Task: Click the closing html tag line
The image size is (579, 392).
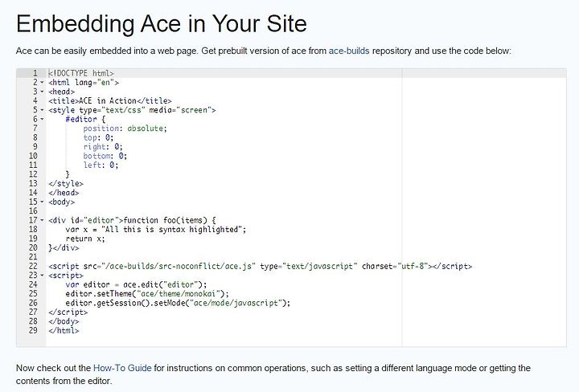Action: pyautogui.click(x=64, y=330)
